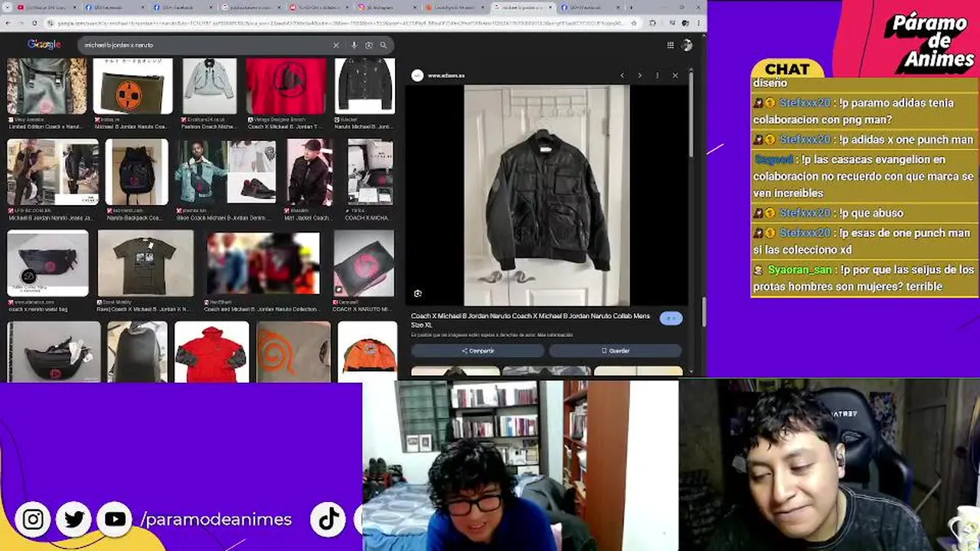Search inside image with Lens icon

pos(417,293)
